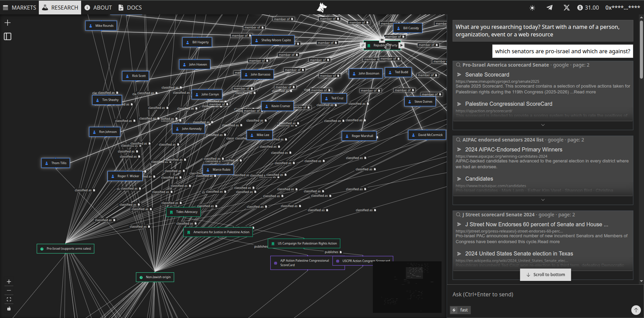Click the fit view icon
The height and width of the screenshot is (318, 644).
coord(9,299)
